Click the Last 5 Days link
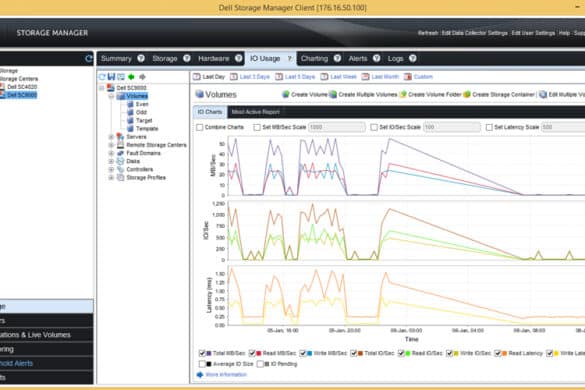This screenshot has height=390, width=585. pos(300,77)
